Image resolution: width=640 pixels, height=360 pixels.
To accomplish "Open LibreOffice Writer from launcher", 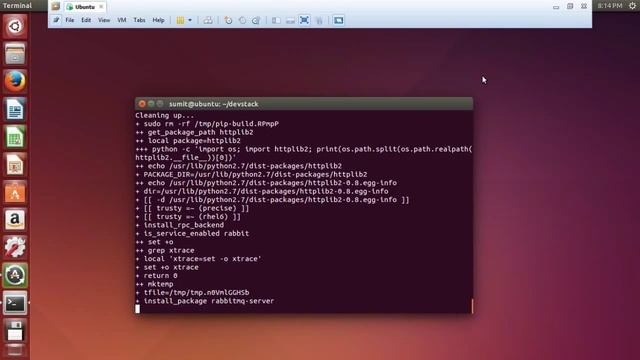I will point(15,109).
